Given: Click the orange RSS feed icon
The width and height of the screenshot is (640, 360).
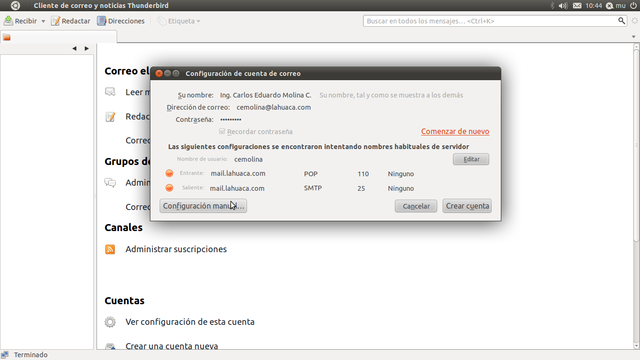Looking at the screenshot, I should pos(110,249).
